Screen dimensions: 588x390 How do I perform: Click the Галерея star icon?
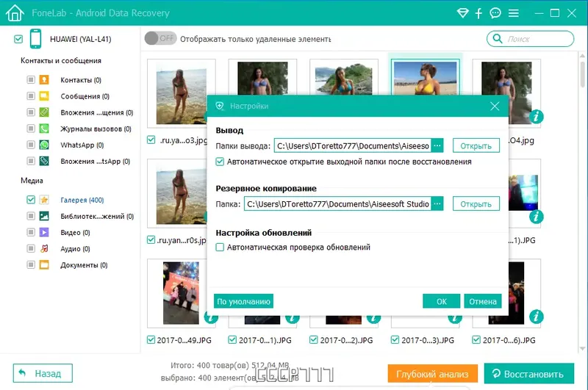pos(44,200)
